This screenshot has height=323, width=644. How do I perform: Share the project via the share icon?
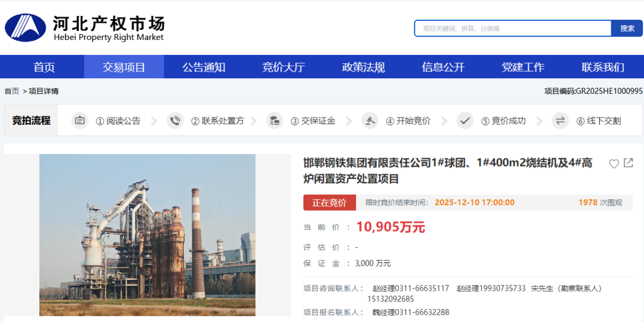click(x=628, y=163)
